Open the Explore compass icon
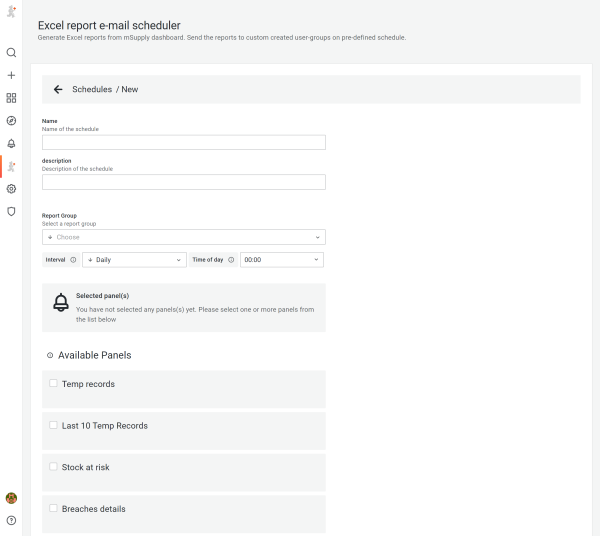The height and width of the screenshot is (536, 600). pos(11,120)
